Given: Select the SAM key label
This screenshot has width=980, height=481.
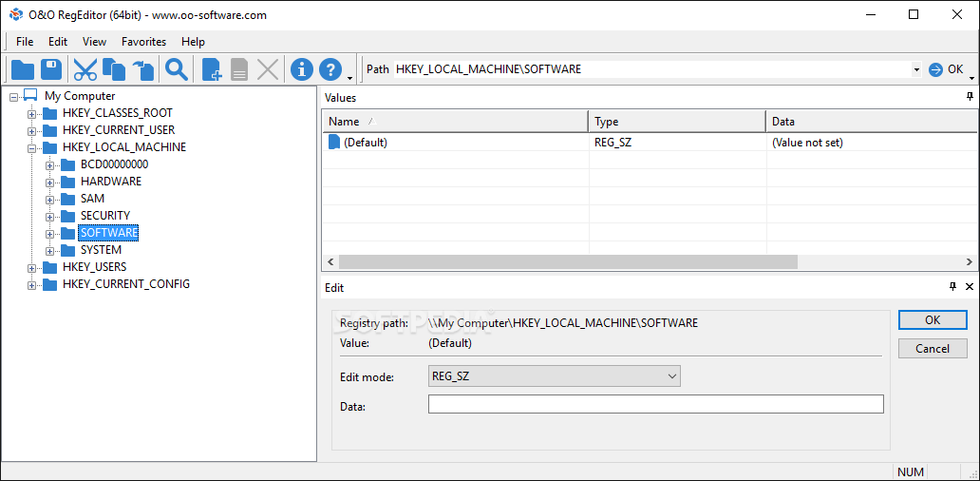Looking at the screenshot, I should (x=92, y=199).
